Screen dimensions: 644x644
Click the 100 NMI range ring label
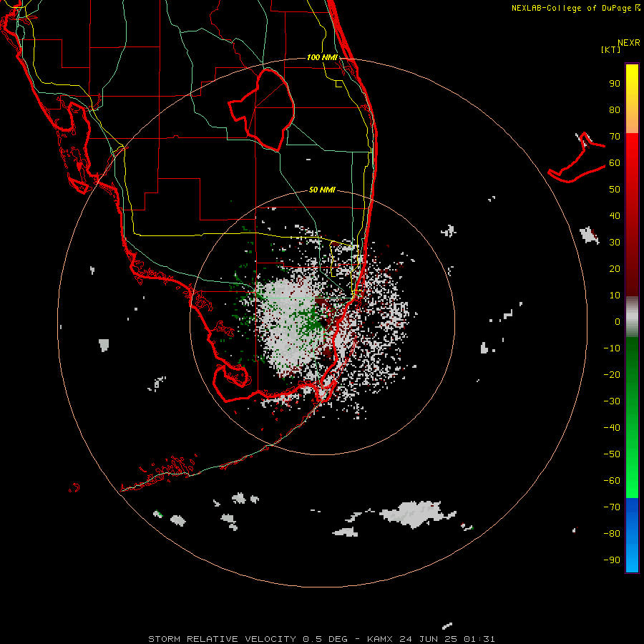pos(322,57)
